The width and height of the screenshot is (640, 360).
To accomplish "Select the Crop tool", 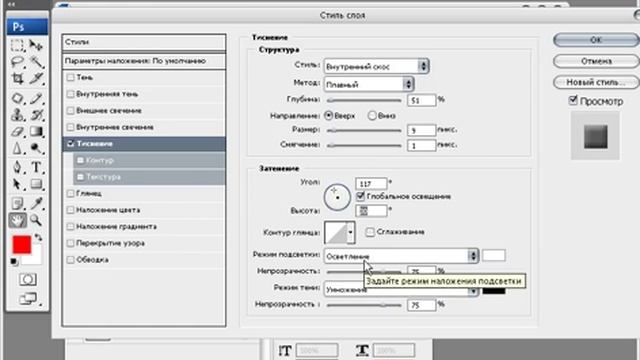I will point(17,78).
